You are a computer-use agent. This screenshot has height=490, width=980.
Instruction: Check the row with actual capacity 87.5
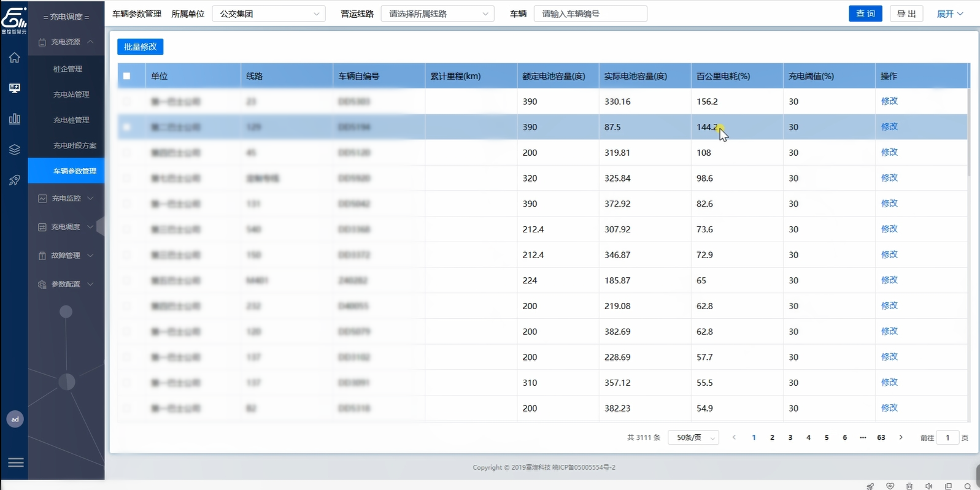coord(126,127)
